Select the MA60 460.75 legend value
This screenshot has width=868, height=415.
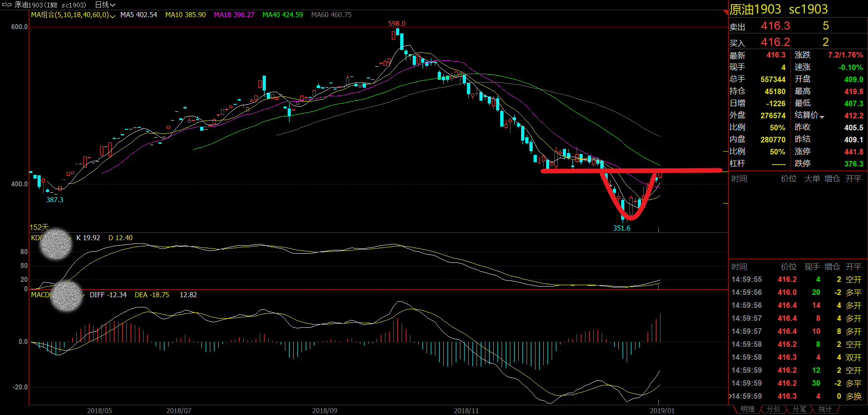331,15
